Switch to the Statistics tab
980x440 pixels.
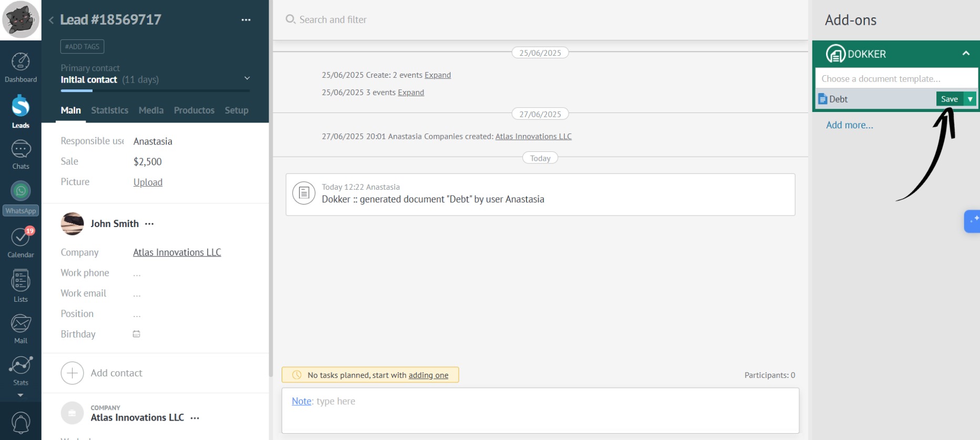(x=109, y=110)
